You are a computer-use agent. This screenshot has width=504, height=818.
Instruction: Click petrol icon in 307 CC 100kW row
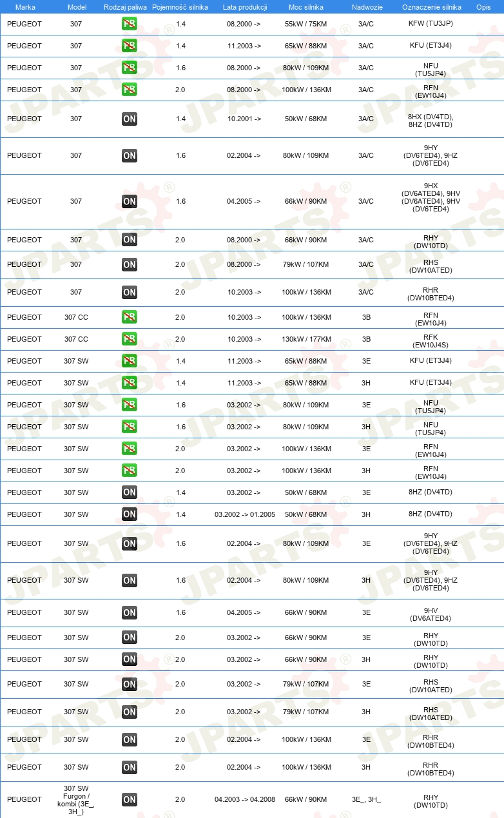(129, 317)
